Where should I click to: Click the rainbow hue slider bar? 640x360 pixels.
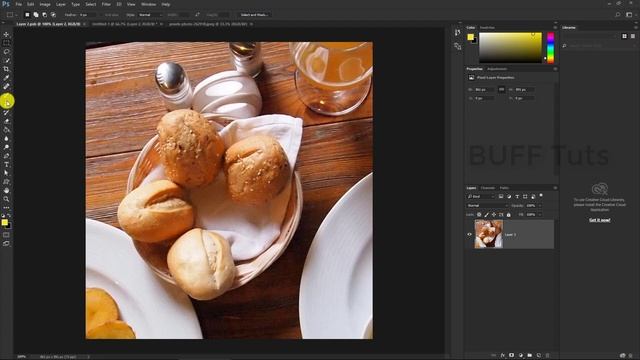[551, 48]
